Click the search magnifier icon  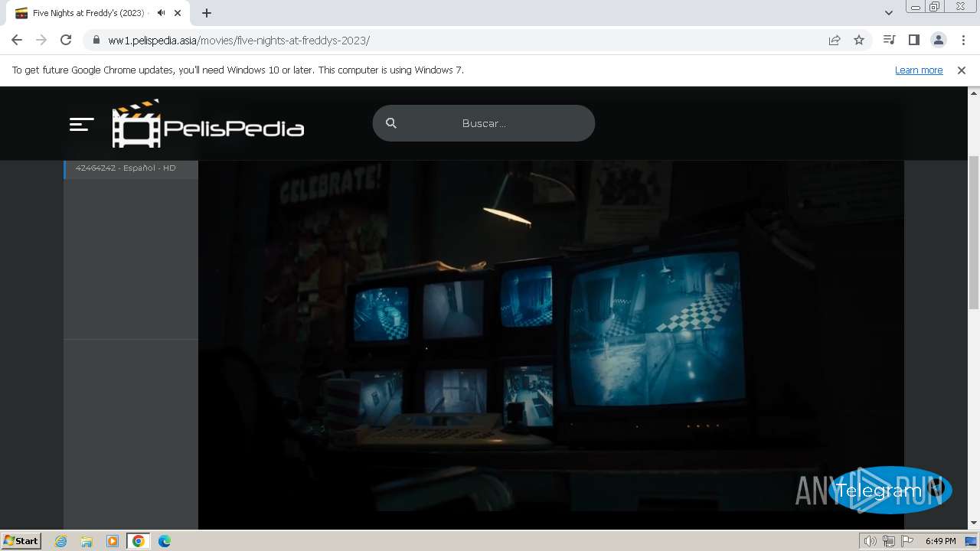point(391,123)
